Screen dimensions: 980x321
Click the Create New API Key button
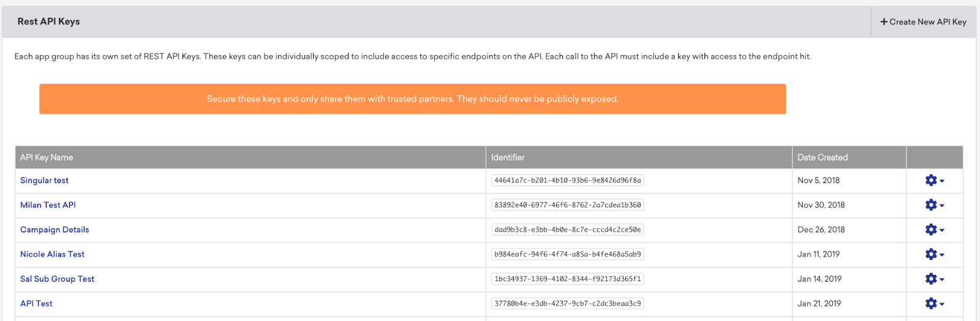coord(923,22)
